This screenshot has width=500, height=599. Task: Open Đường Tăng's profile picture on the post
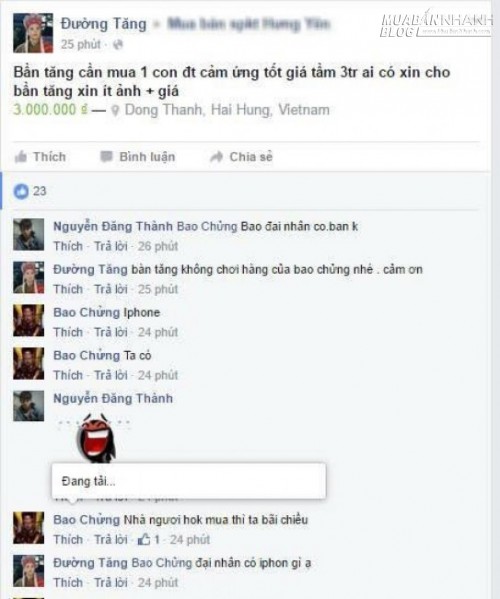33,33
